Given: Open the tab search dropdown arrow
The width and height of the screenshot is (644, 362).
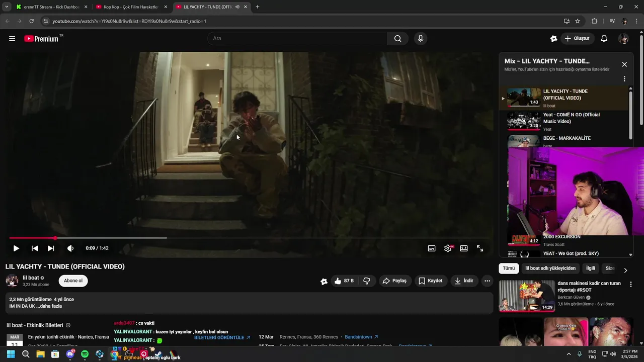Looking at the screenshot, I should pos(7,7).
